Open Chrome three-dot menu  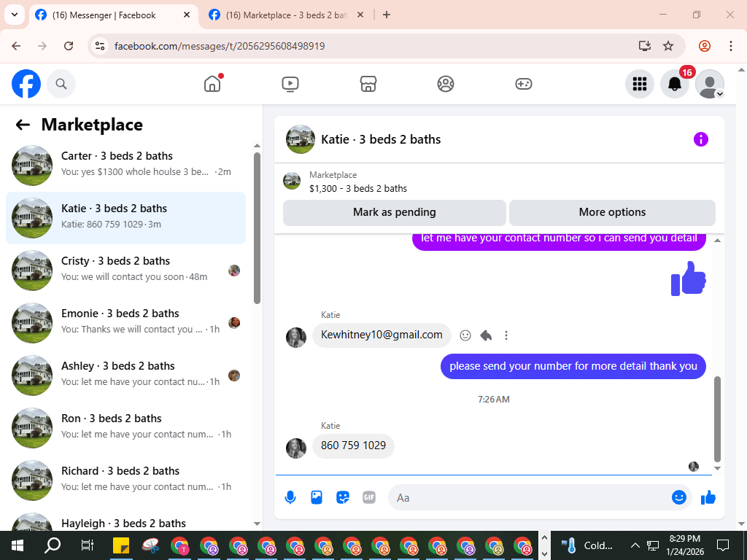pos(731,46)
